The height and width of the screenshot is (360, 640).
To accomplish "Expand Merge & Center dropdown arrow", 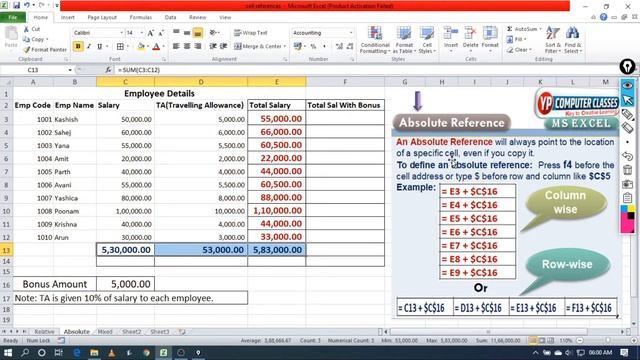I will (284, 47).
